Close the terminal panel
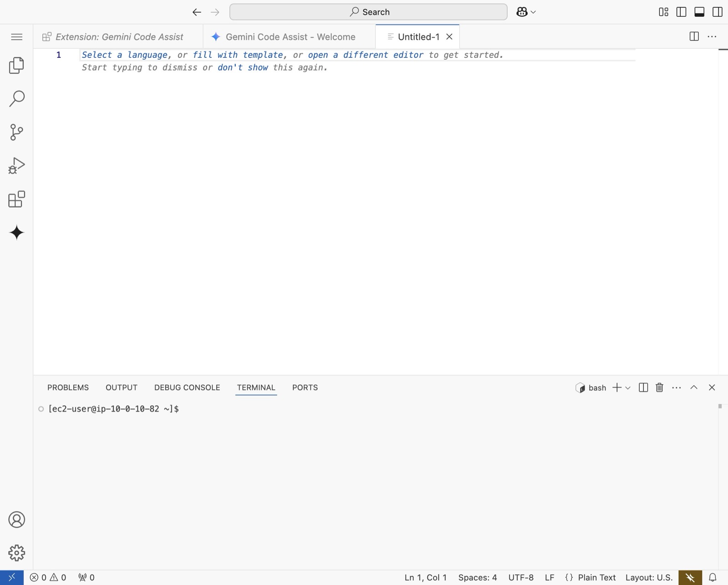Viewport: 728px width, 585px height. point(712,387)
